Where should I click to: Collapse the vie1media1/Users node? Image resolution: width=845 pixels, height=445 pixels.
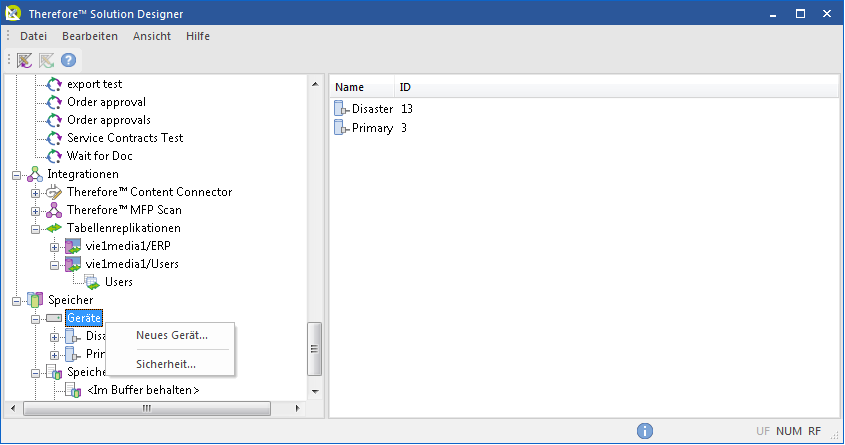(x=54, y=265)
